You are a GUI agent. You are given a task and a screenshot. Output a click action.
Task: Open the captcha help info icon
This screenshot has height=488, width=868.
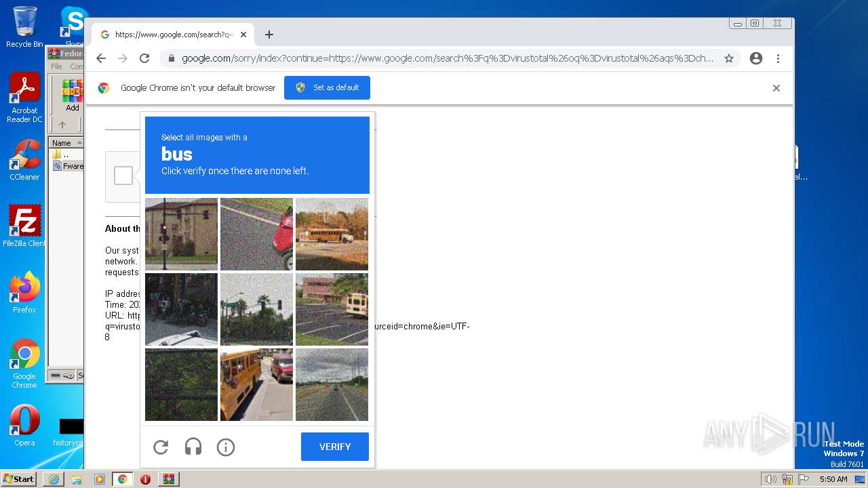point(226,447)
